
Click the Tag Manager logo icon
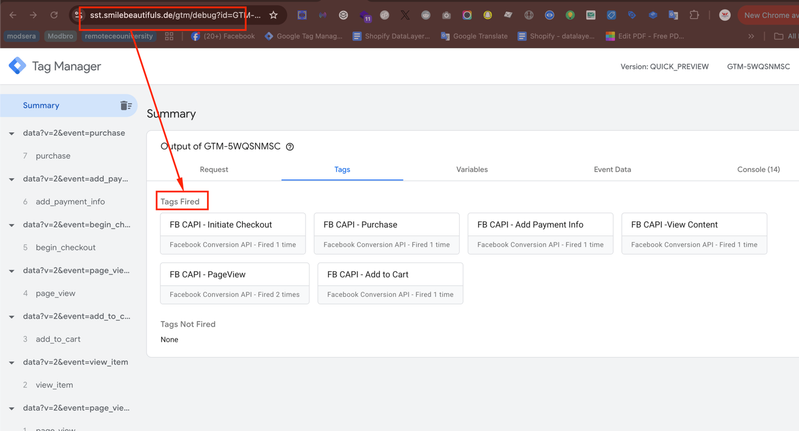tap(17, 66)
